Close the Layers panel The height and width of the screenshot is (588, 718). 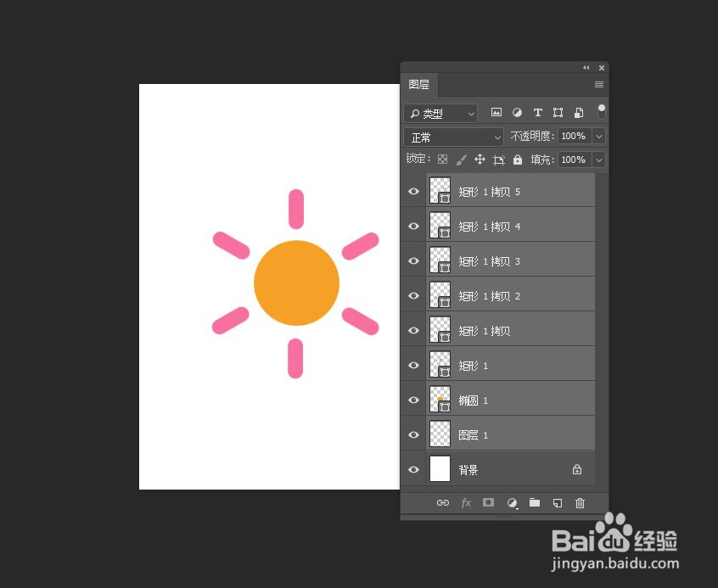tap(602, 68)
